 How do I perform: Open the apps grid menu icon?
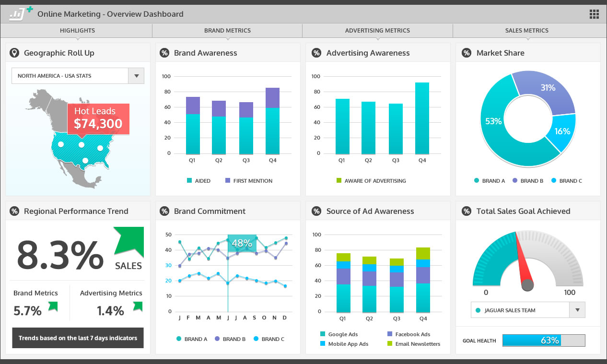click(594, 14)
